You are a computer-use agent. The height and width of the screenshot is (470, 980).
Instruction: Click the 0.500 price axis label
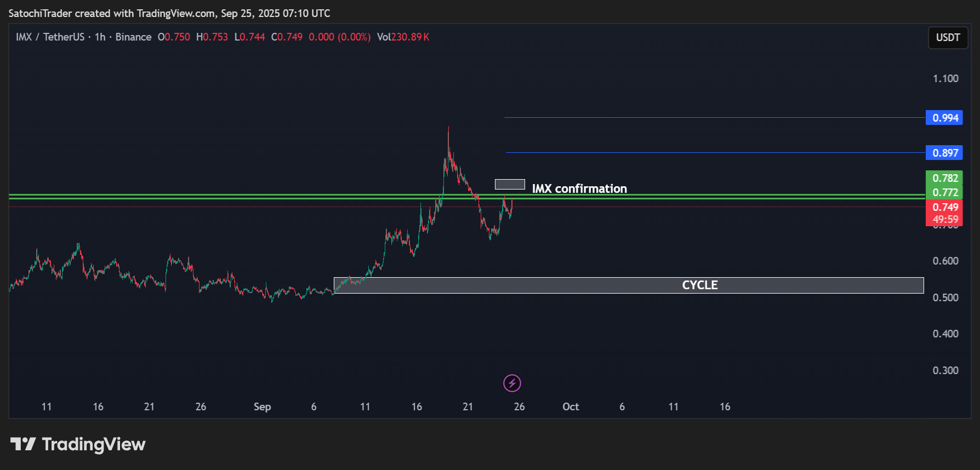(945, 297)
